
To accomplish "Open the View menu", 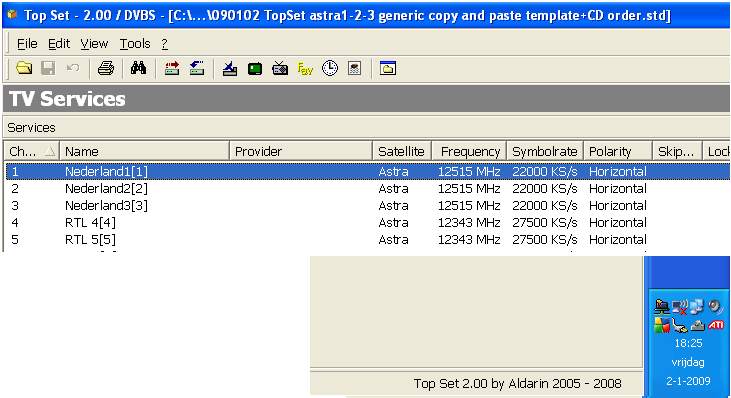I will 94,44.
